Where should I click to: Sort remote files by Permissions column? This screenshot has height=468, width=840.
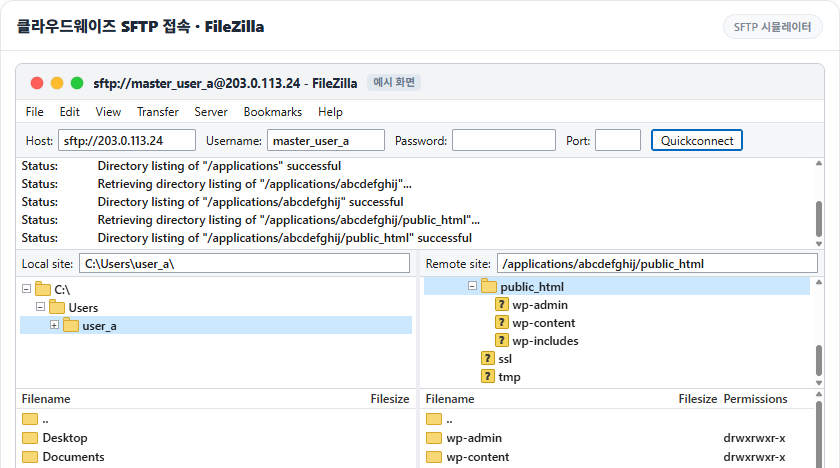click(755, 399)
